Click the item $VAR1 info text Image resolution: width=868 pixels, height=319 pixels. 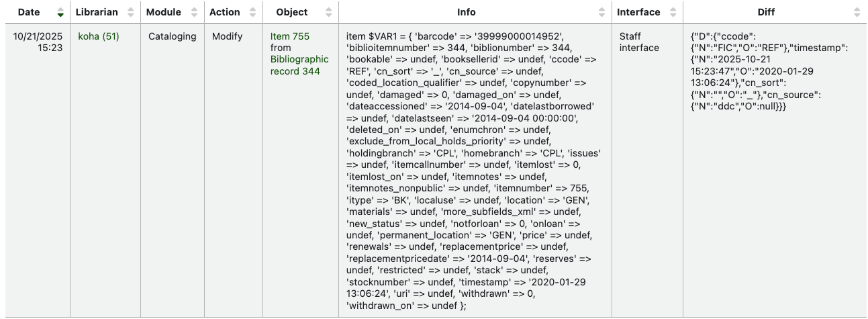pyautogui.click(x=470, y=168)
